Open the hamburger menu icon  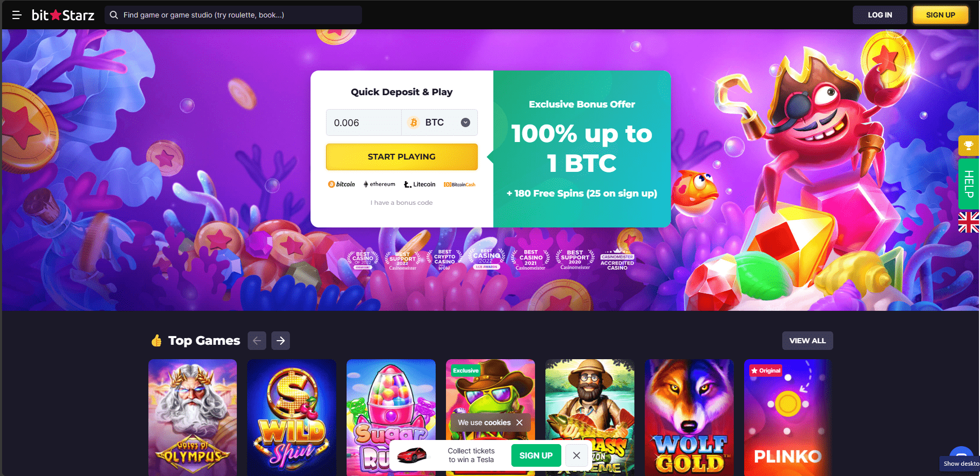16,15
